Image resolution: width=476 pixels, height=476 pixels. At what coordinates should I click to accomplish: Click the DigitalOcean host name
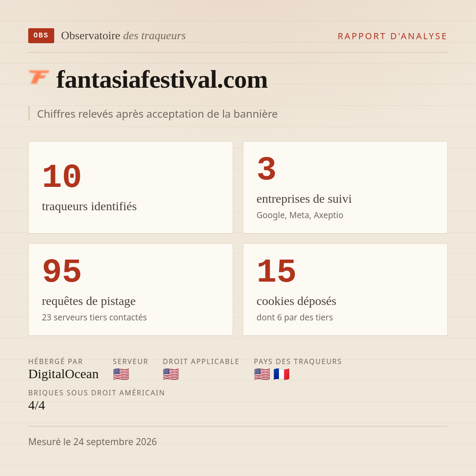point(63,374)
